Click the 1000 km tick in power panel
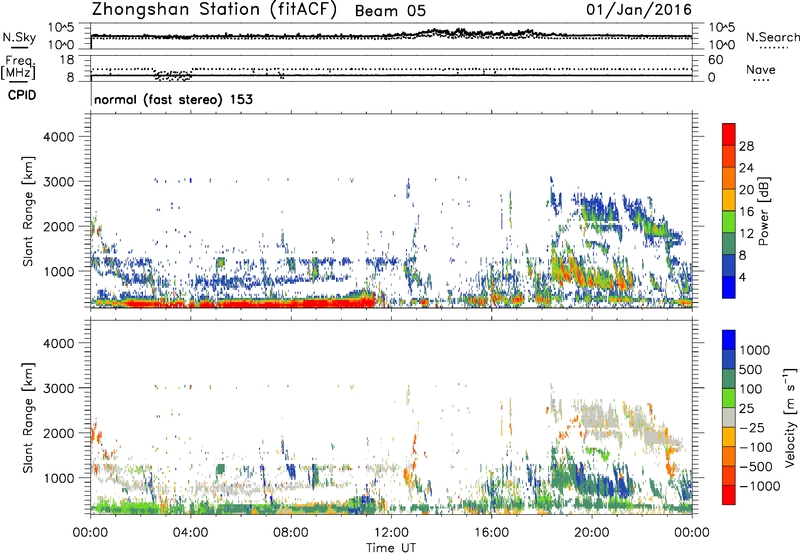Image resolution: width=800 pixels, height=554 pixels. tap(59, 272)
